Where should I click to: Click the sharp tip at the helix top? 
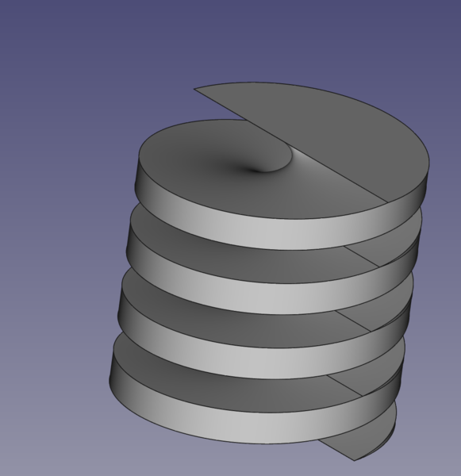coord(194,89)
